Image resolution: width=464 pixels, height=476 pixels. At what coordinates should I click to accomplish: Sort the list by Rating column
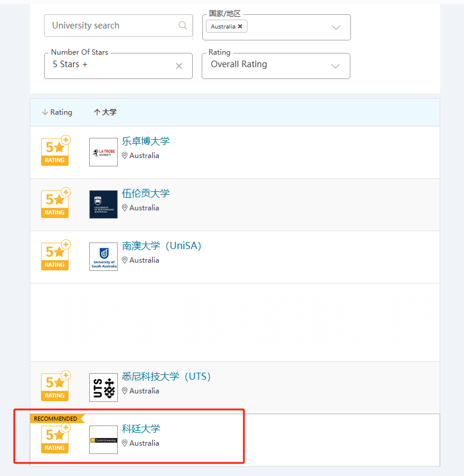(x=57, y=112)
